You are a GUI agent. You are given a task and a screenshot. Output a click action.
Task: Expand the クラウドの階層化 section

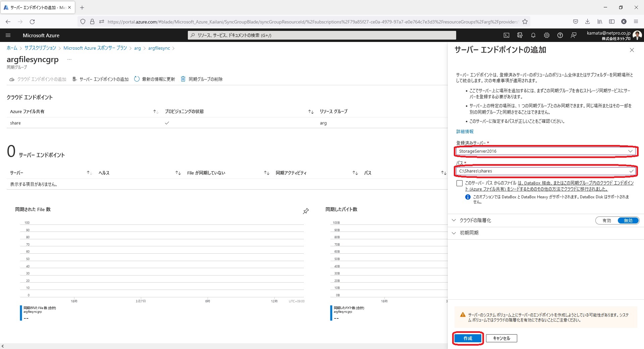(x=475, y=220)
